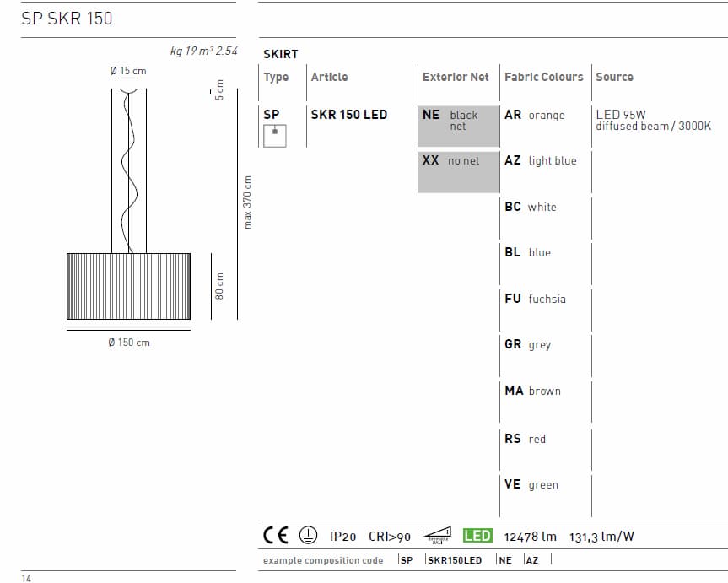728x583 pixels.
Task: Select the AZ light blue fabric colour
Action: click(x=540, y=160)
